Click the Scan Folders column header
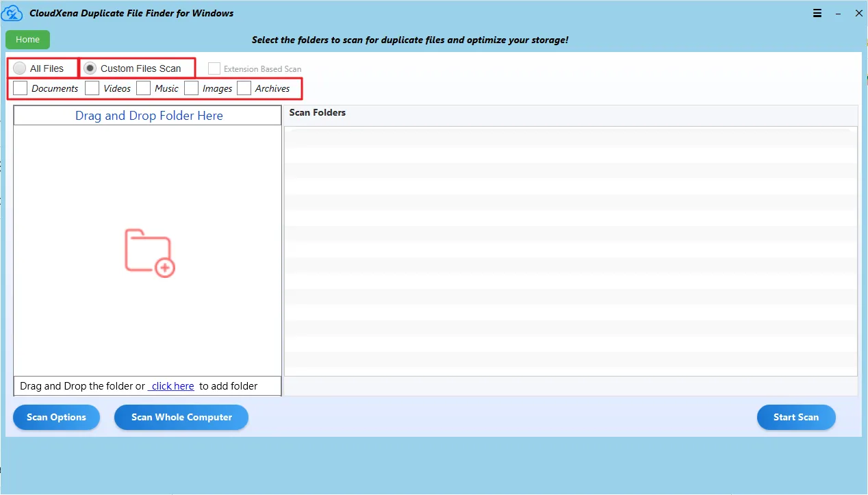 pos(318,112)
